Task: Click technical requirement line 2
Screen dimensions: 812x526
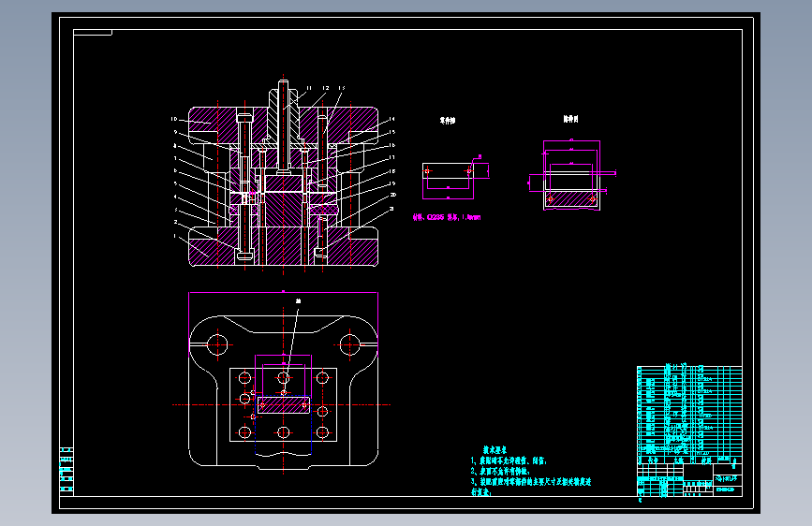Action: pyautogui.click(x=500, y=471)
